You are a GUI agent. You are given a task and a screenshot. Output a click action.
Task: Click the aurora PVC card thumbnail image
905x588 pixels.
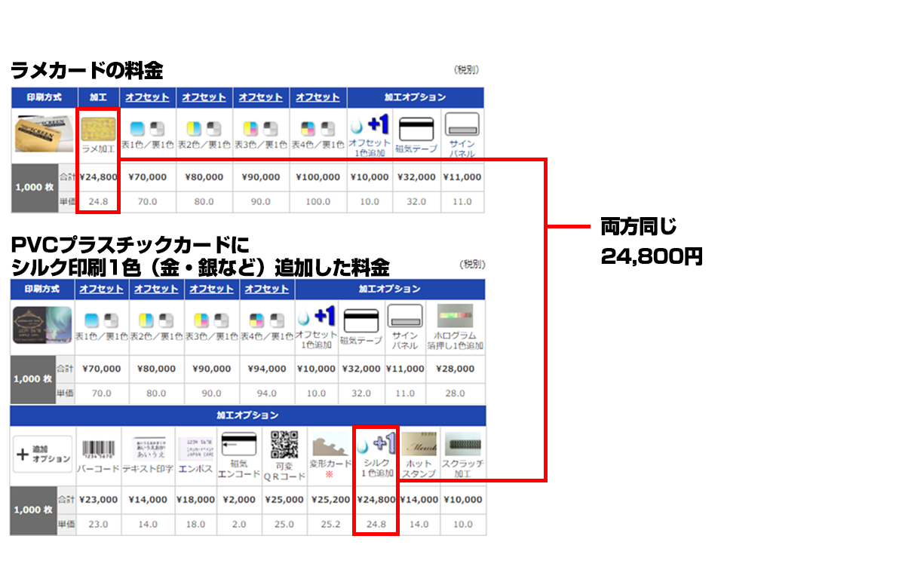(42, 327)
